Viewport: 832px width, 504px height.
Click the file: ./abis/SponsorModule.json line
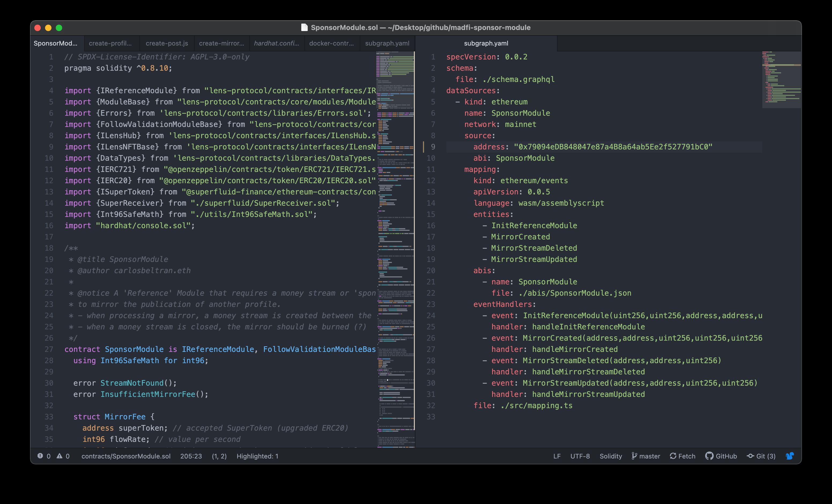561,293
